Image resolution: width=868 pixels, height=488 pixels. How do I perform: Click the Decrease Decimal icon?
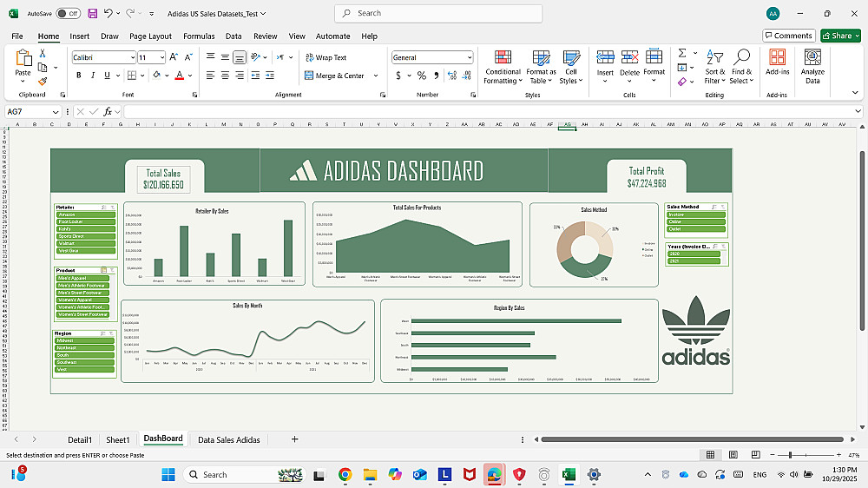pyautogui.click(x=467, y=76)
